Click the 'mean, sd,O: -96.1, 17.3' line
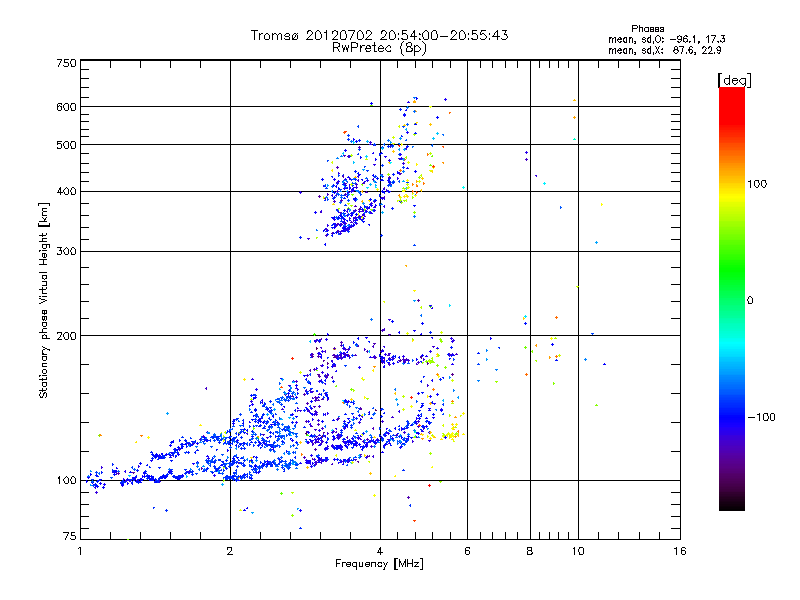This screenshot has width=800, height=600. pos(666,39)
